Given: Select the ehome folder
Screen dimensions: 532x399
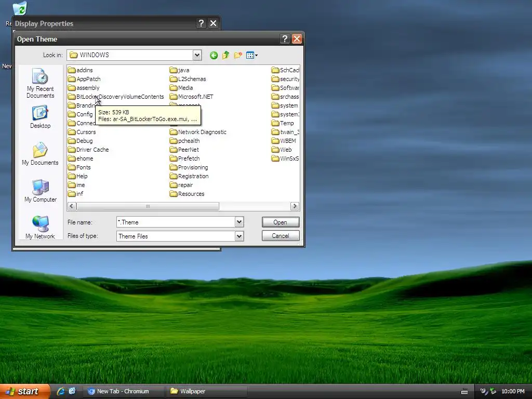Looking at the screenshot, I should pyautogui.click(x=81, y=158).
